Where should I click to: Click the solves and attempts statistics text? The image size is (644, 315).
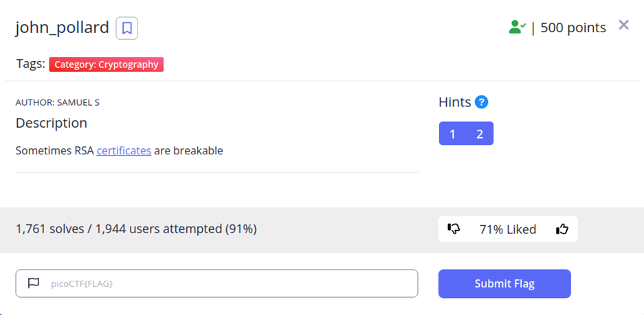coord(136,229)
